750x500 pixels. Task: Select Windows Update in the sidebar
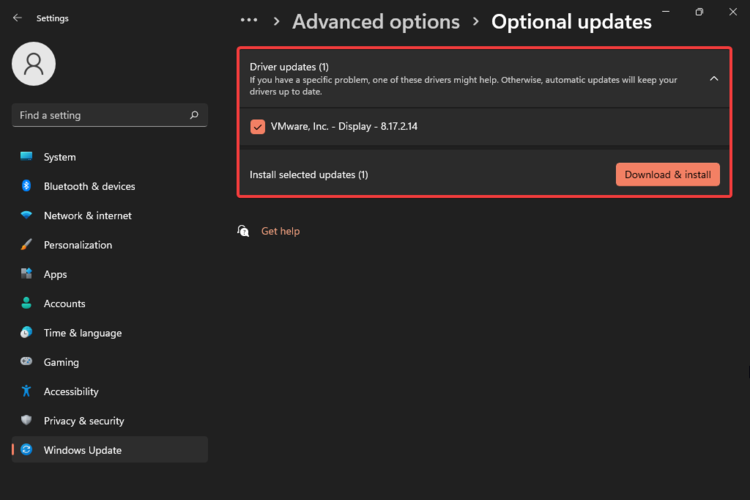click(82, 450)
